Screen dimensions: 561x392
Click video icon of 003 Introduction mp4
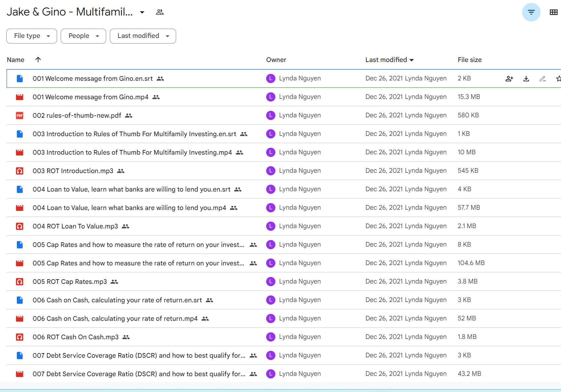click(20, 152)
